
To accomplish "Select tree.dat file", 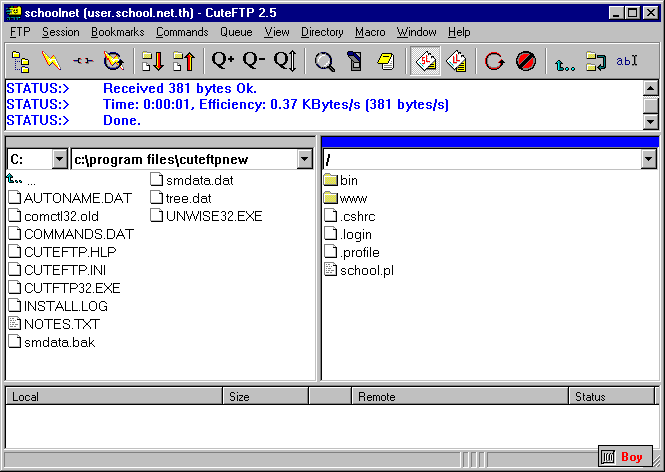I will pos(181,198).
